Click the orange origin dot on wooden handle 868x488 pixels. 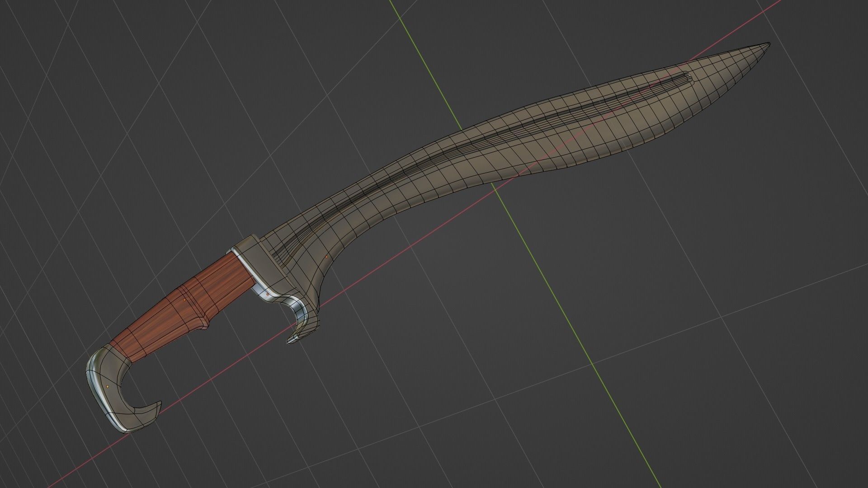click(184, 300)
